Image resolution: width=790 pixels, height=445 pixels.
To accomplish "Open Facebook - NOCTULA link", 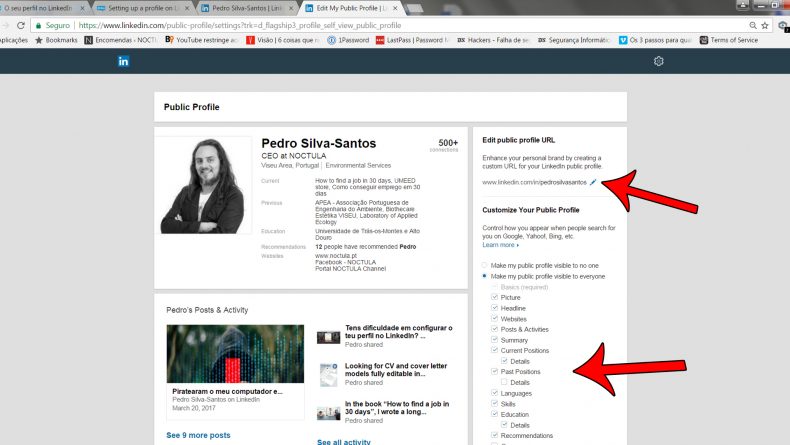I will (x=346, y=262).
